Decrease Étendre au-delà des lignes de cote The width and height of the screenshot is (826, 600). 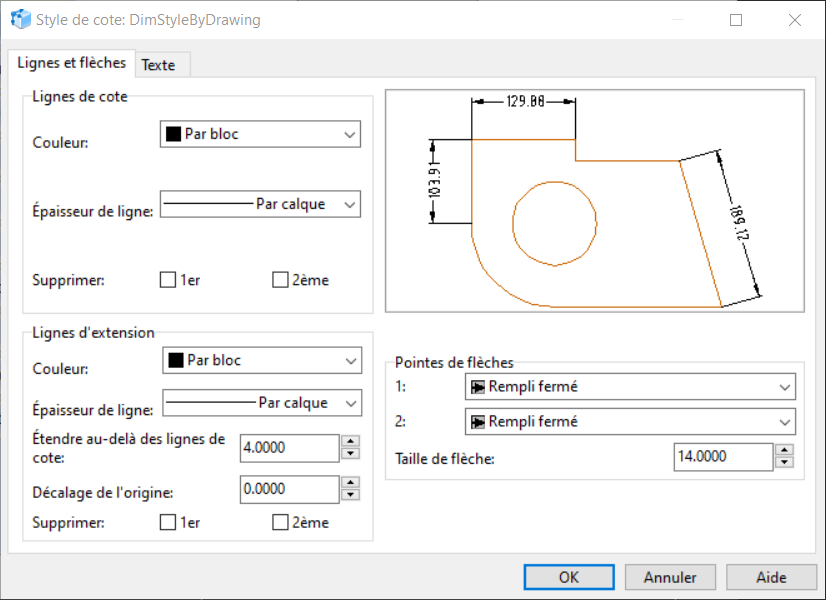point(350,454)
